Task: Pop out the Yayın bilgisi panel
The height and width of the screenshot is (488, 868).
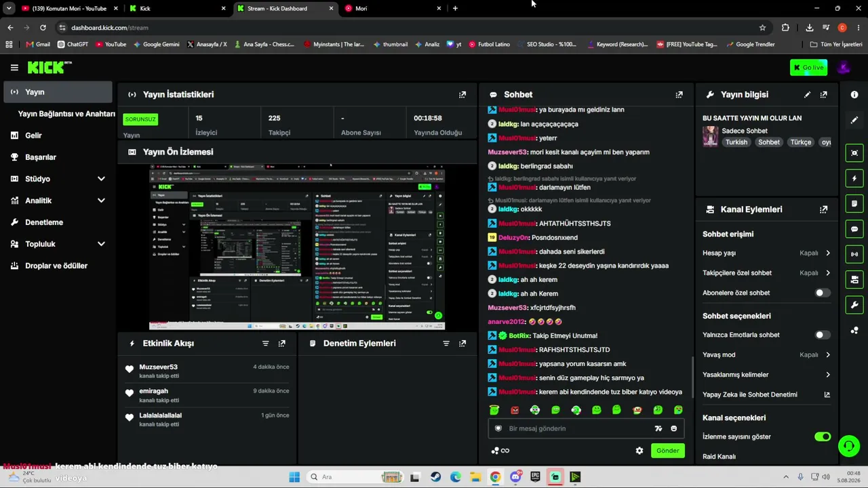Action: pyautogui.click(x=823, y=95)
